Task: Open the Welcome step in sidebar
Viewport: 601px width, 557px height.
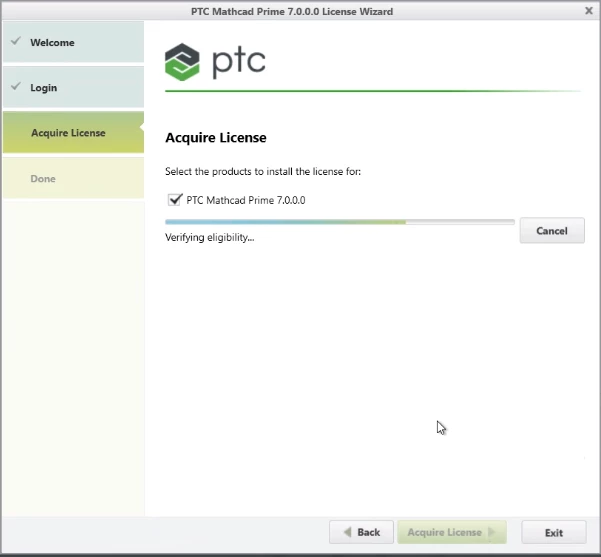Action: click(73, 42)
